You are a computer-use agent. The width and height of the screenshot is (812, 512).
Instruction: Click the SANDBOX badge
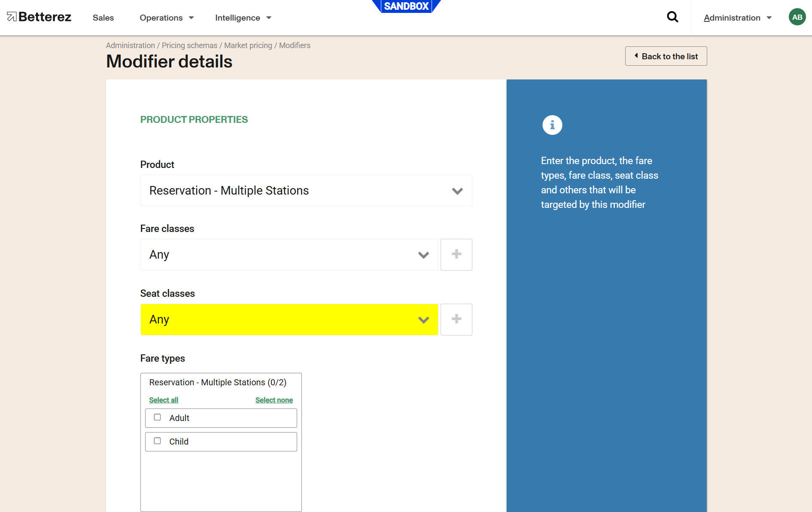pyautogui.click(x=406, y=6)
